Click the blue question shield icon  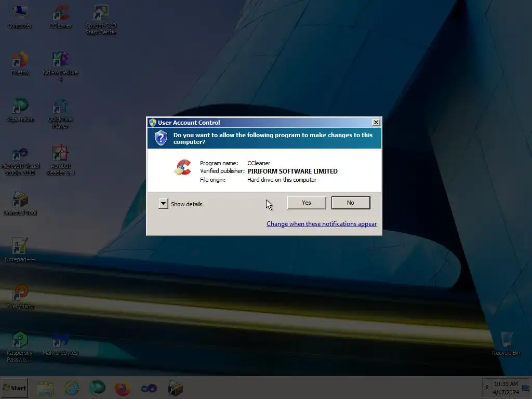coord(161,138)
